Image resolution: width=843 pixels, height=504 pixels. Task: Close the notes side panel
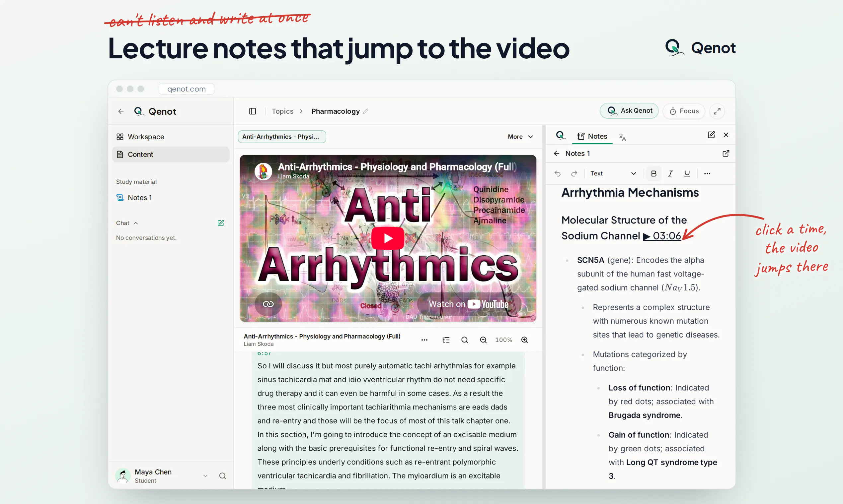tap(726, 135)
